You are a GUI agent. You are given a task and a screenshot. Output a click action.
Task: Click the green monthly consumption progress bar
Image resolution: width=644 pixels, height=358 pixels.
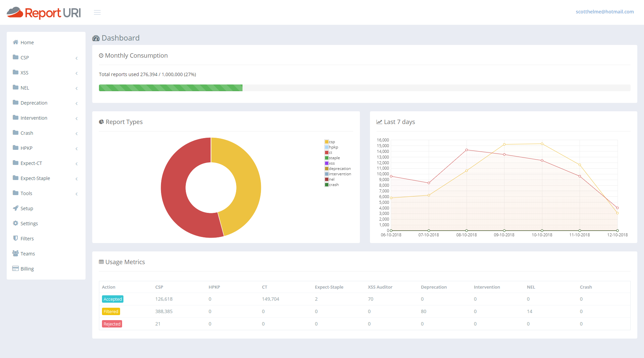tap(170, 88)
